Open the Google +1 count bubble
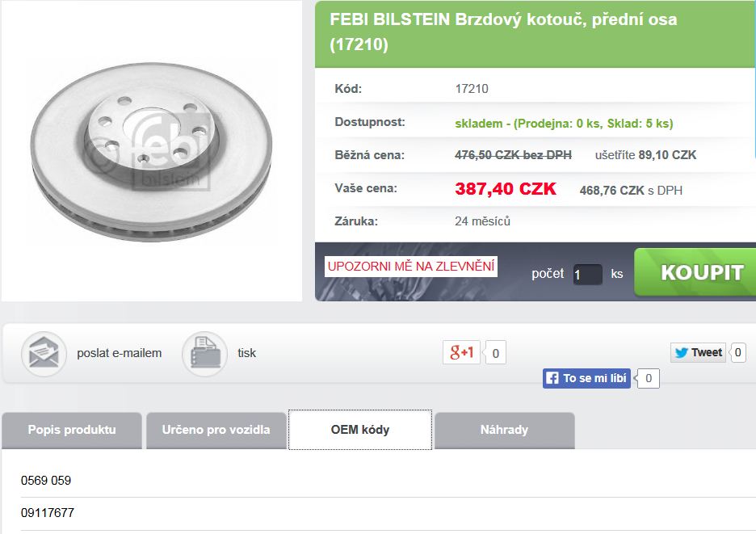Image resolution: width=756 pixels, height=534 pixels. (496, 353)
